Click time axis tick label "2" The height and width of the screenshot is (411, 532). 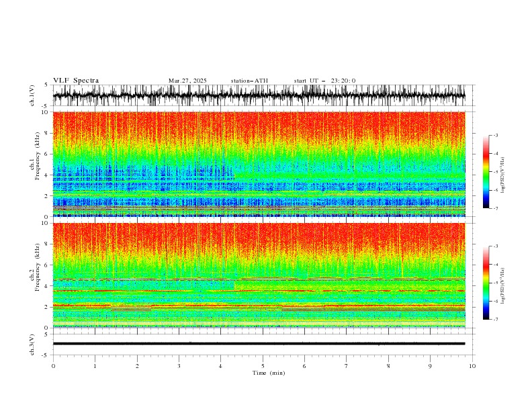[137, 366]
